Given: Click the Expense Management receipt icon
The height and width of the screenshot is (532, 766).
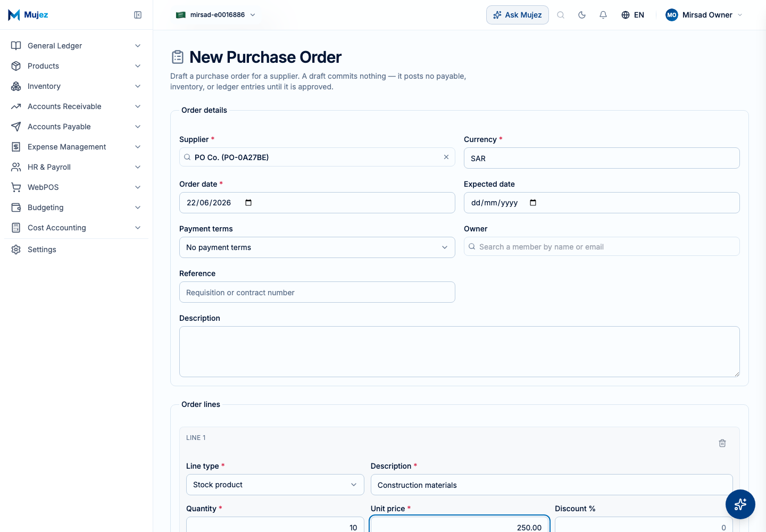Looking at the screenshot, I should click(x=16, y=147).
